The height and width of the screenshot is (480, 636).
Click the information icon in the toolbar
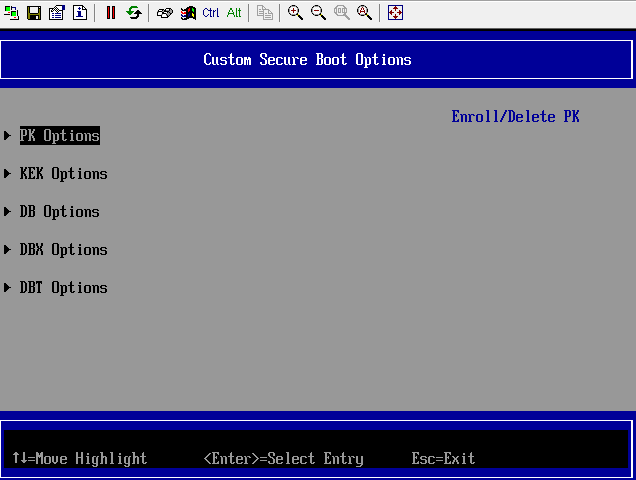pos(79,12)
